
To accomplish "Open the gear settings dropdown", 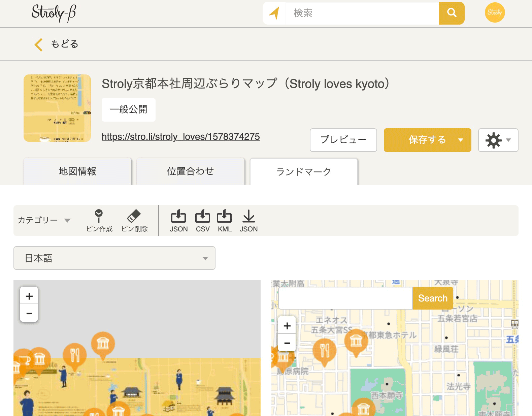I will point(498,140).
